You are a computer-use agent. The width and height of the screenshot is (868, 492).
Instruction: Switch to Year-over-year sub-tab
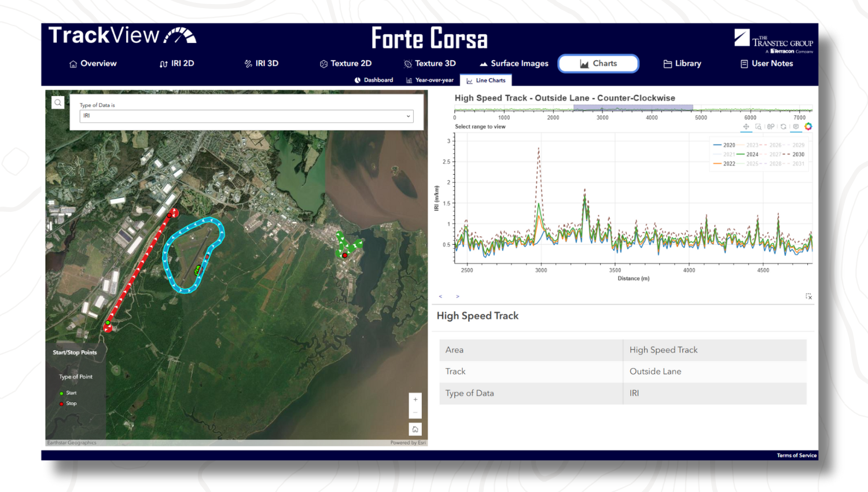(429, 80)
